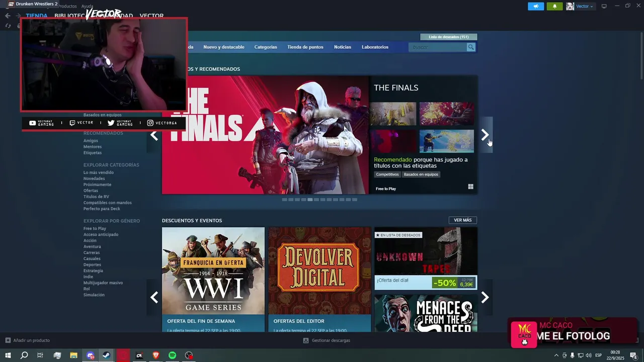The width and height of the screenshot is (644, 362).
Task: View first THE FINALS screenshot thumbnail
Action: click(x=393, y=114)
